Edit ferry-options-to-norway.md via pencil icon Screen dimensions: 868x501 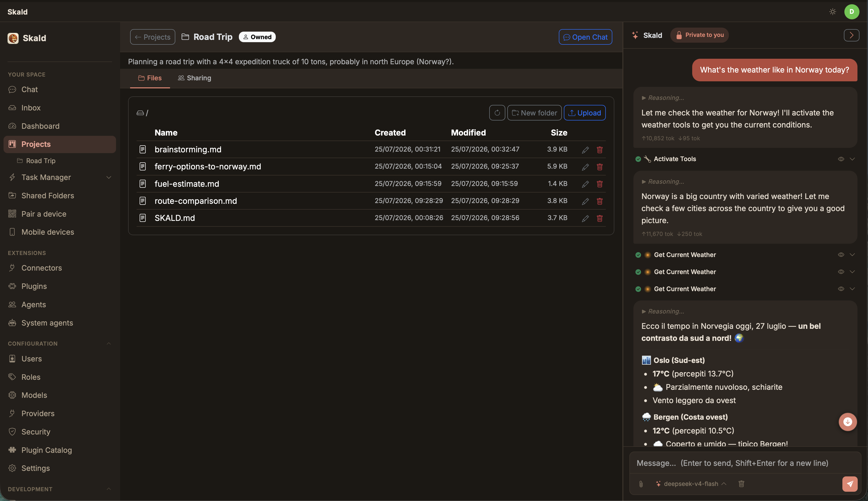pos(585,167)
